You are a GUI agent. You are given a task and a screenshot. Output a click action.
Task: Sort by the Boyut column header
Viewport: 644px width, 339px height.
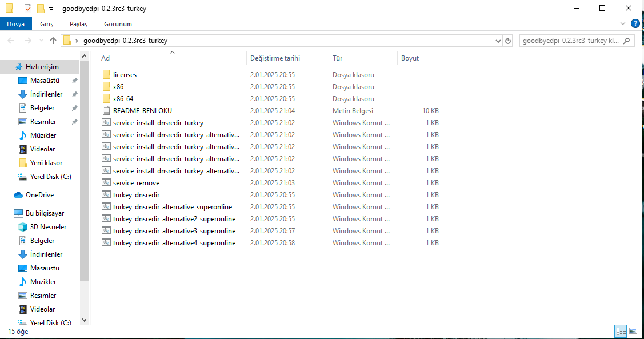pyautogui.click(x=420, y=58)
